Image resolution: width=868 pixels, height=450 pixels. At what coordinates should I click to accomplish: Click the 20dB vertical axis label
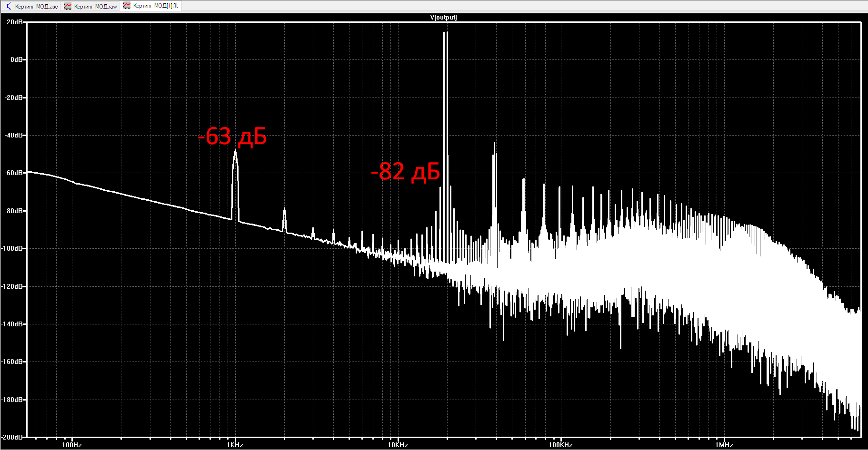pos(14,22)
